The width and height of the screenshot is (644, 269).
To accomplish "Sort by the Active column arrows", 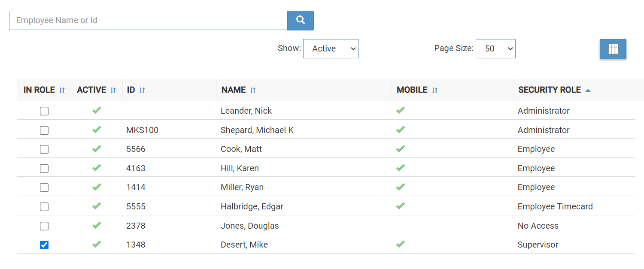I will (x=113, y=90).
